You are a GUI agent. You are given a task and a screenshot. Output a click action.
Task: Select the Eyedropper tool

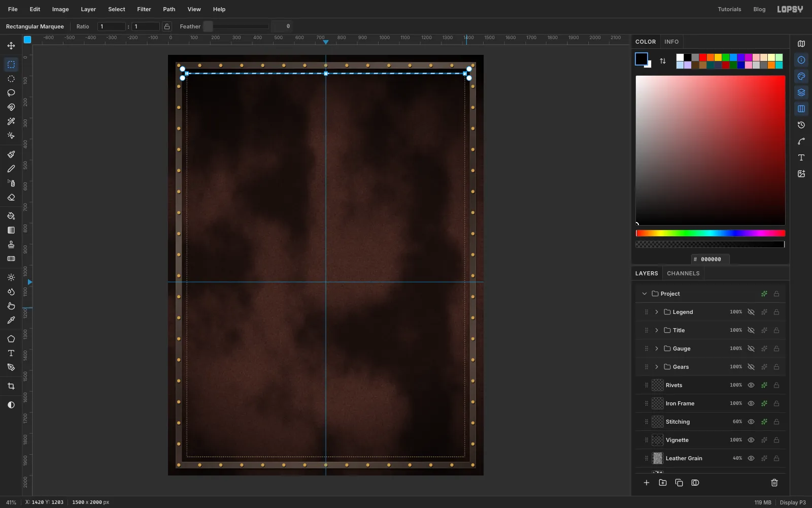point(11,320)
